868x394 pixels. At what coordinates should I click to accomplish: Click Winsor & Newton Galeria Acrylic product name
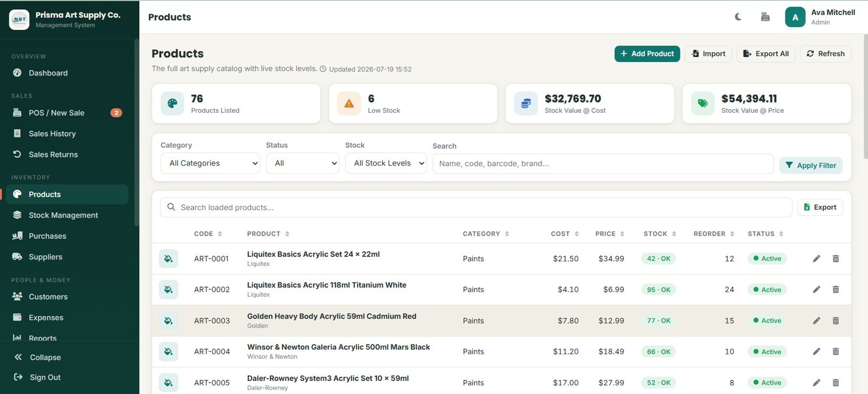tap(339, 347)
